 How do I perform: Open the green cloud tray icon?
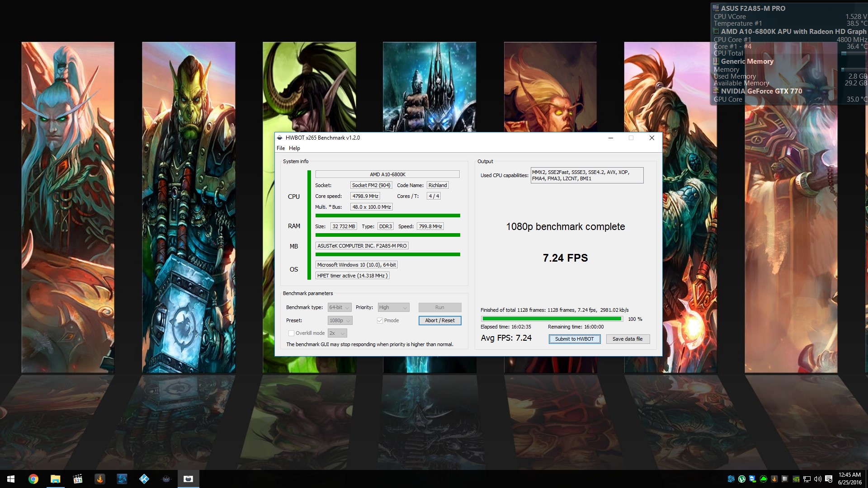(764, 479)
